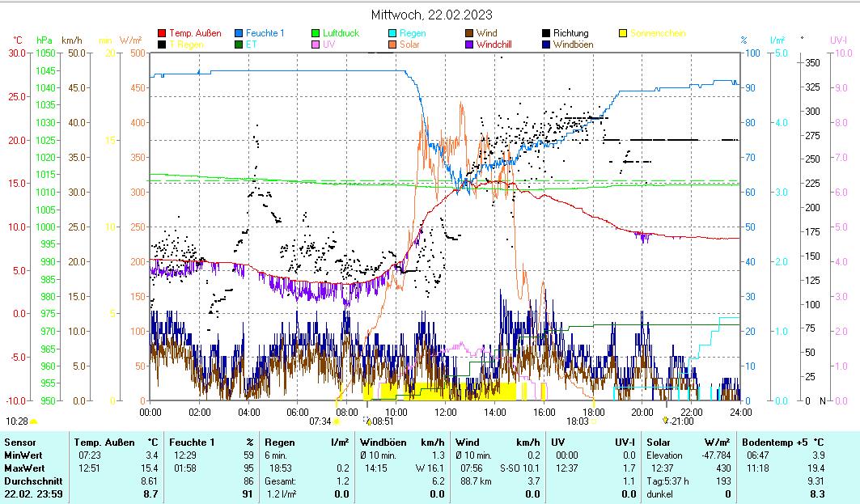Click the Sensor header in the statistics table
This screenshot has width=860, height=504.
19,443
